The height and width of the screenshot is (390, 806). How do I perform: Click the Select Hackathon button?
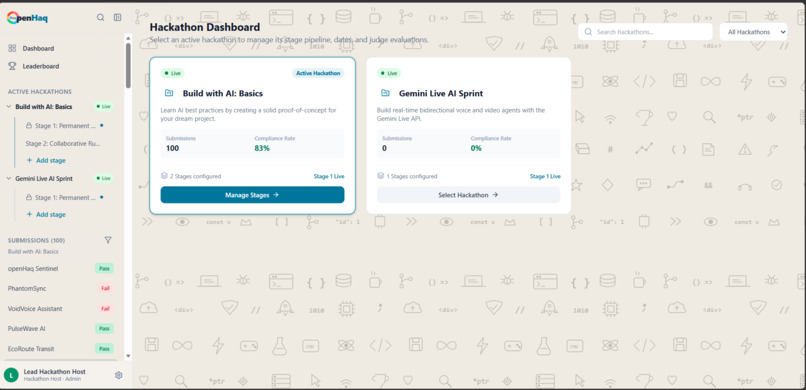468,195
